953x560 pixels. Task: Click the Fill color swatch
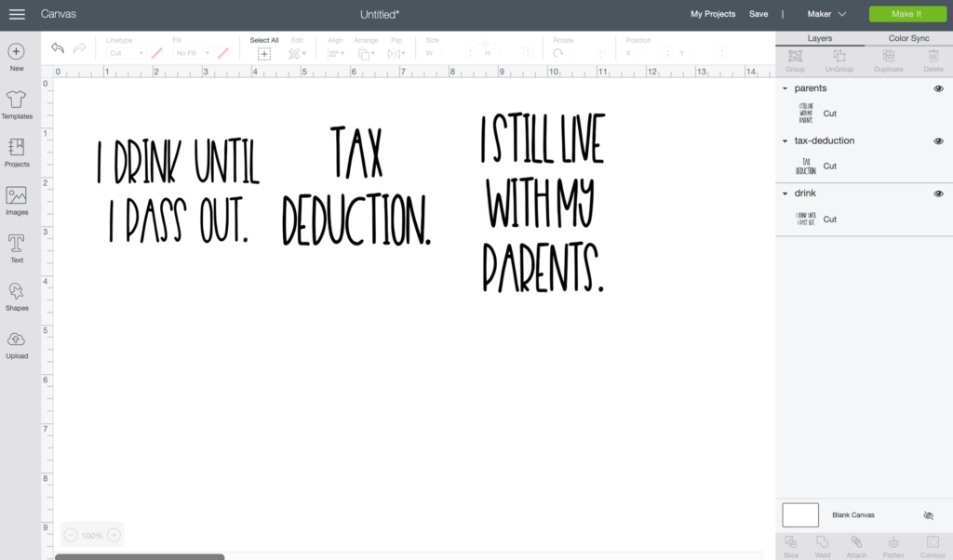tap(223, 53)
